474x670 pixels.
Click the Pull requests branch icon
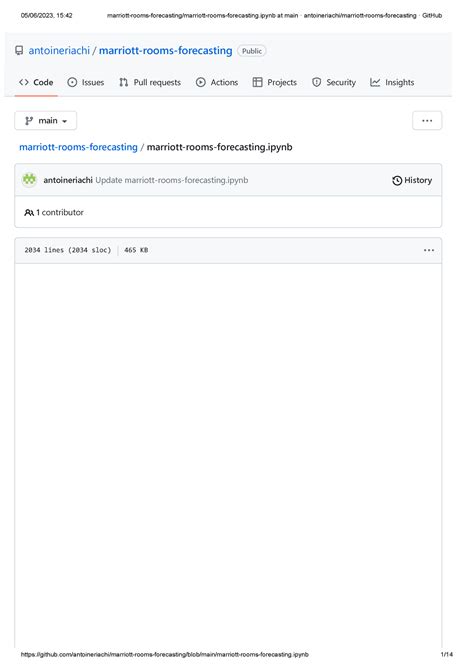(124, 82)
